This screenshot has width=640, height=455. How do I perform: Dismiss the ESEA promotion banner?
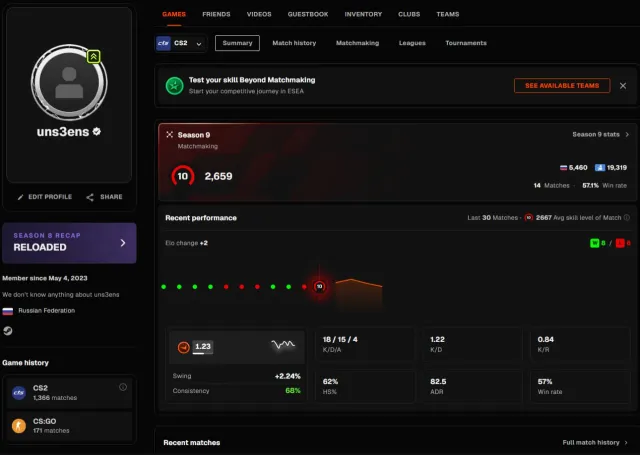click(623, 86)
